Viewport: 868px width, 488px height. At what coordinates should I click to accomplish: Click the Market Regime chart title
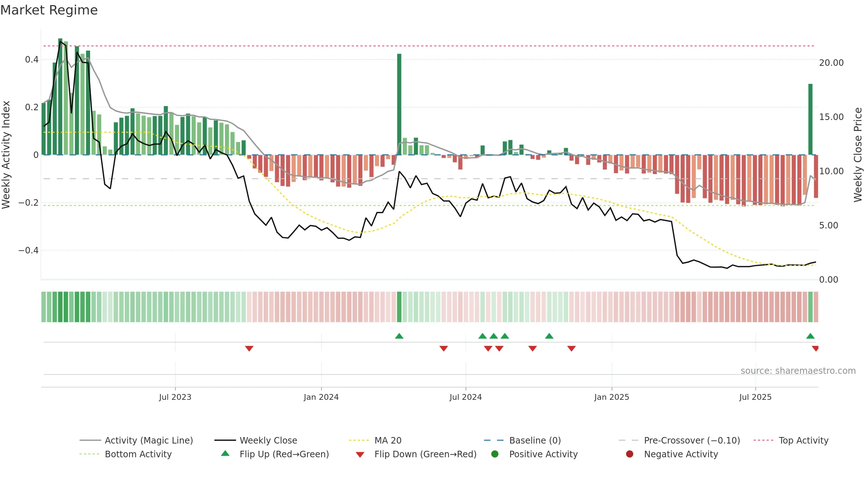tap(49, 10)
